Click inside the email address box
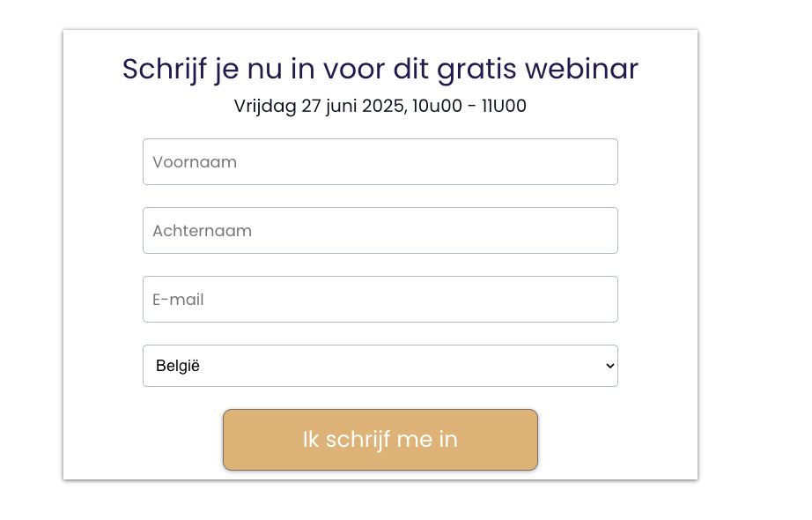812x520 pixels. [x=380, y=299]
